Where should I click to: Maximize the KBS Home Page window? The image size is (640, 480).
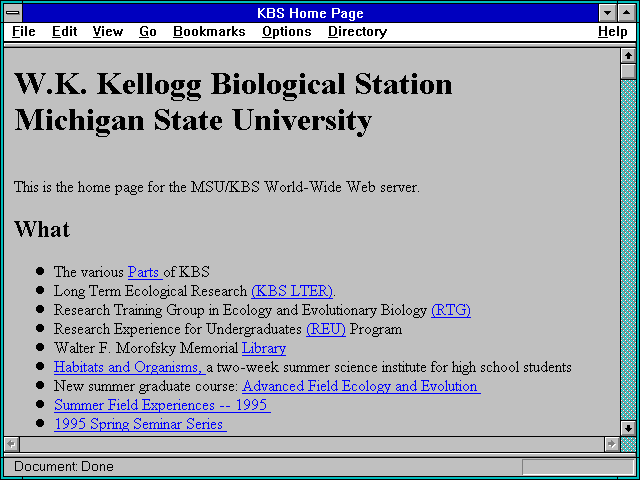(x=627, y=13)
